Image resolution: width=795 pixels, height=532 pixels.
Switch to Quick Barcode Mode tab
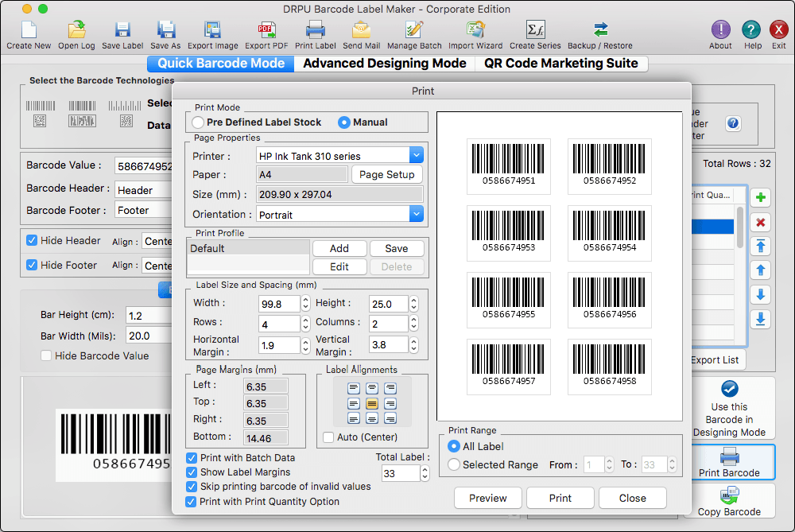point(220,64)
